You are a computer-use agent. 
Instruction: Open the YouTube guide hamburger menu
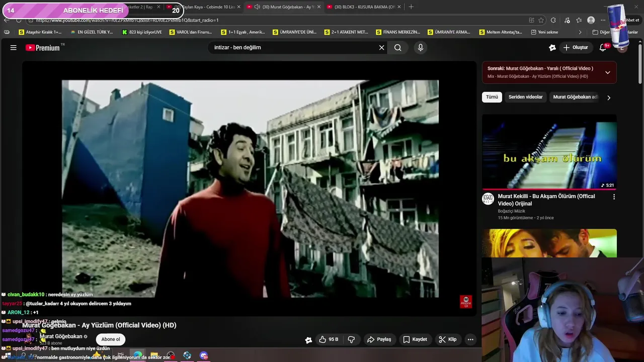click(x=14, y=48)
